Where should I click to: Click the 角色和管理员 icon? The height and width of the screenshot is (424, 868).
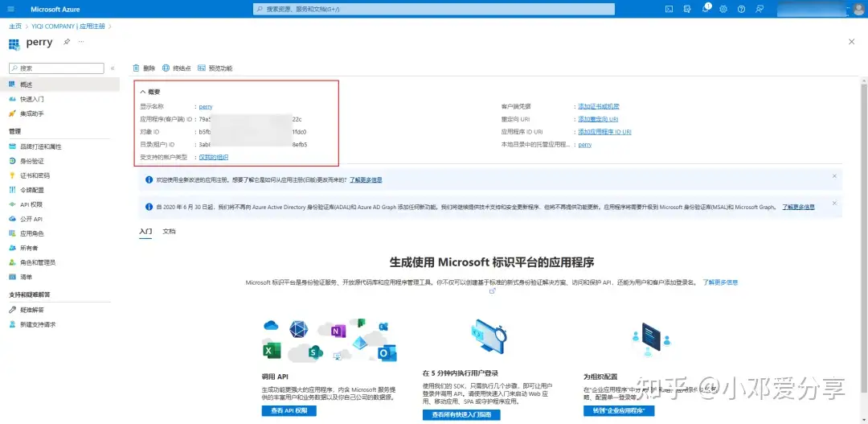(x=12, y=262)
